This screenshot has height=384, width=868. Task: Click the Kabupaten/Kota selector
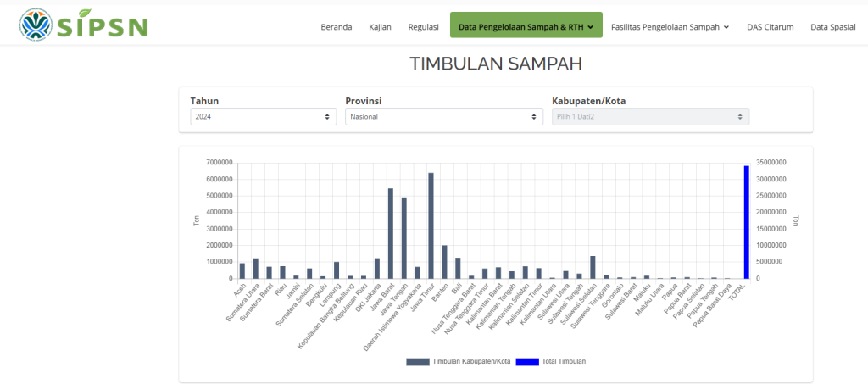point(650,117)
